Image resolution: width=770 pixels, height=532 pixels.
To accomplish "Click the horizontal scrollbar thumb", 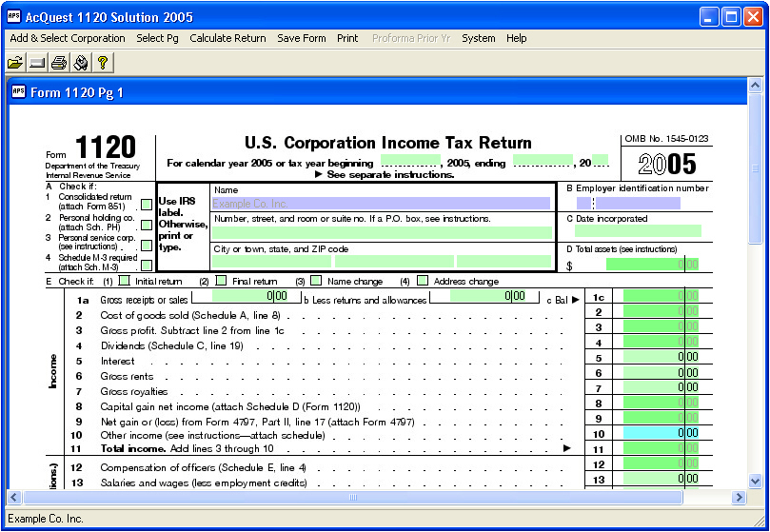I will tap(352, 497).
